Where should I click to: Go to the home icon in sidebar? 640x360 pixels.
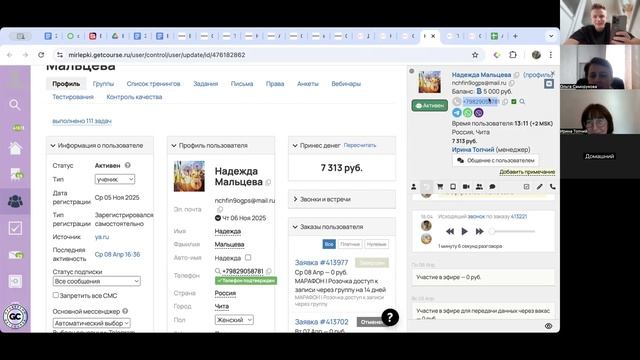[x=15, y=148]
